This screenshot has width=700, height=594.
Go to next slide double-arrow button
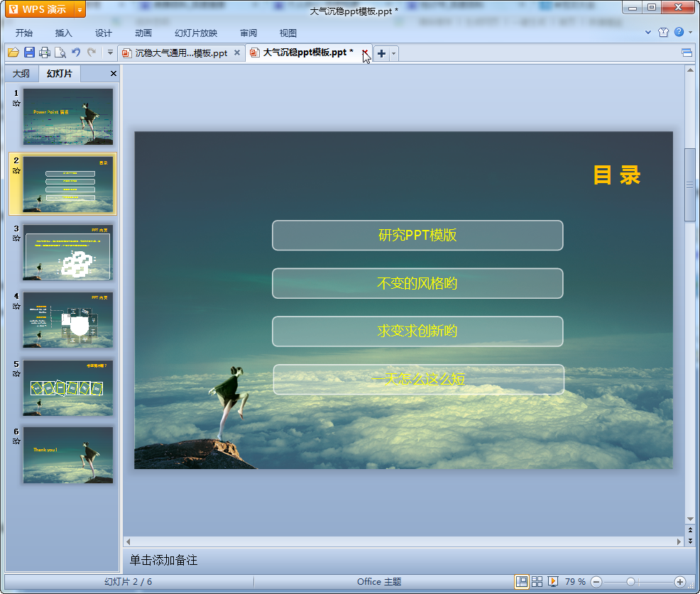[690, 541]
